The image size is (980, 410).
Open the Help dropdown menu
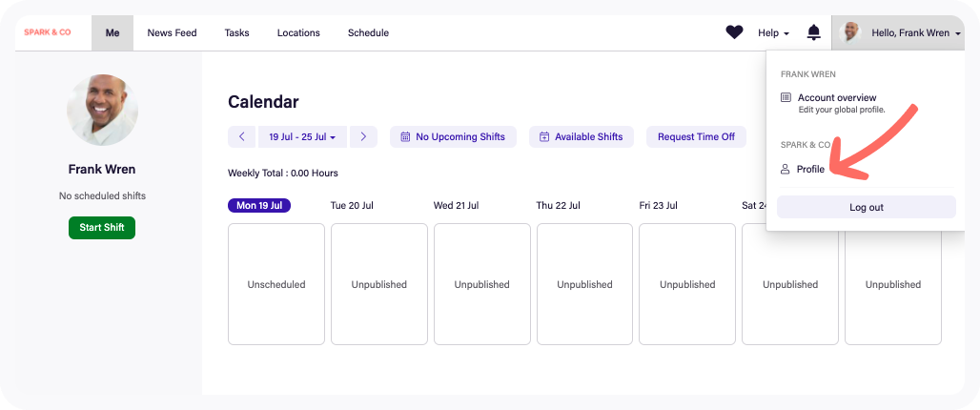click(774, 32)
